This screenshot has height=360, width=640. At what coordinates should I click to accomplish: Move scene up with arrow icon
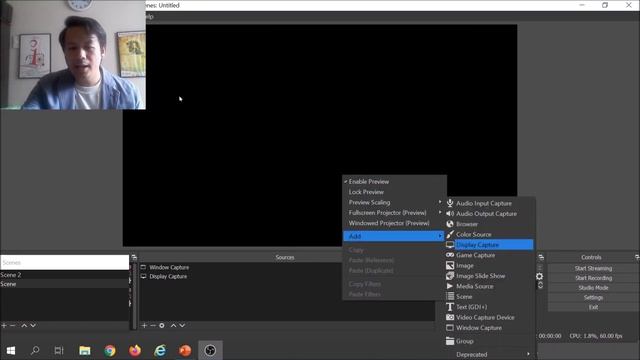(x=24, y=326)
